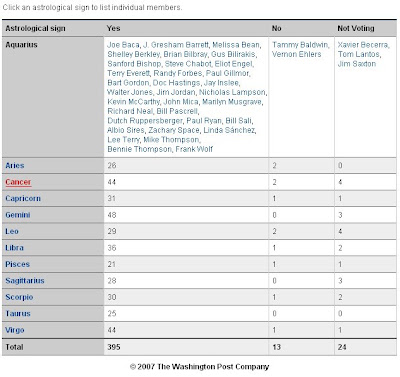This screenshot has height=377, width=400.
Task: Open Paul Gillmor member link
Action: pos(227,73)
